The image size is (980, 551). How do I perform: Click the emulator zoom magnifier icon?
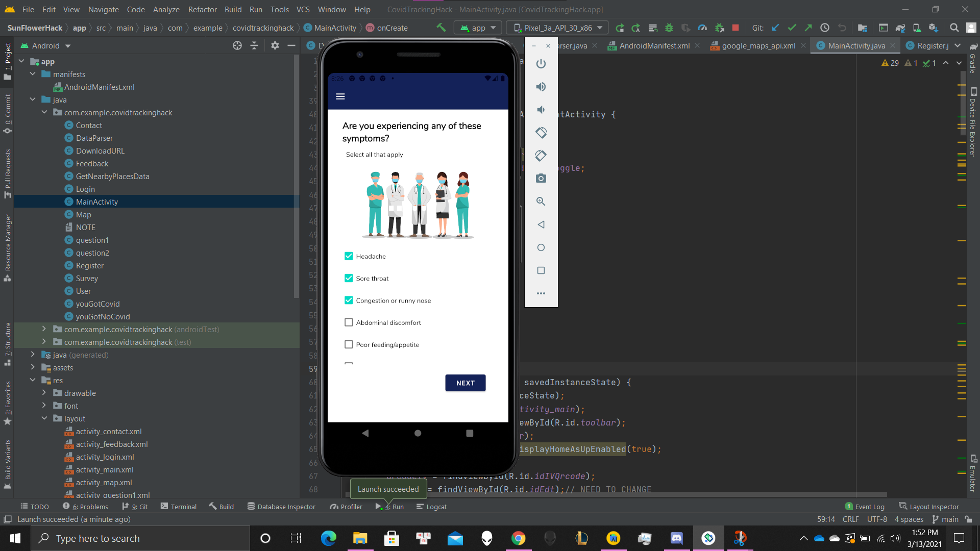coord(541,202)
